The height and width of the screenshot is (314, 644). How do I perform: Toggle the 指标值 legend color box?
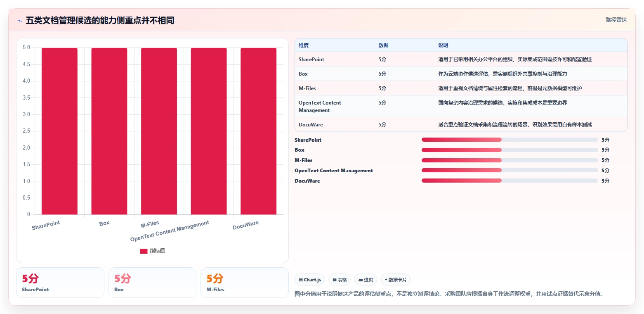pyautogui.click(x=144, y=251)
